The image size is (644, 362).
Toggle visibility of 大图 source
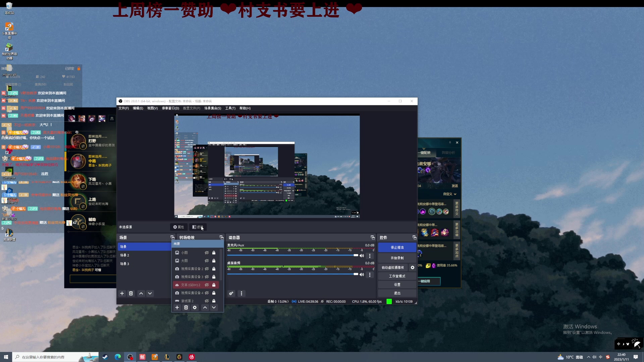click(207, 261)
